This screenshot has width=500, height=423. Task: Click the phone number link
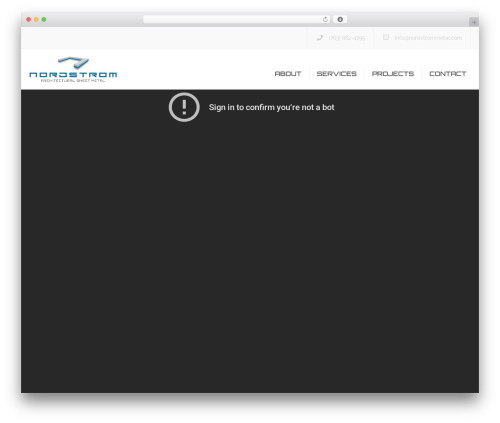click(x=347, y=38)
